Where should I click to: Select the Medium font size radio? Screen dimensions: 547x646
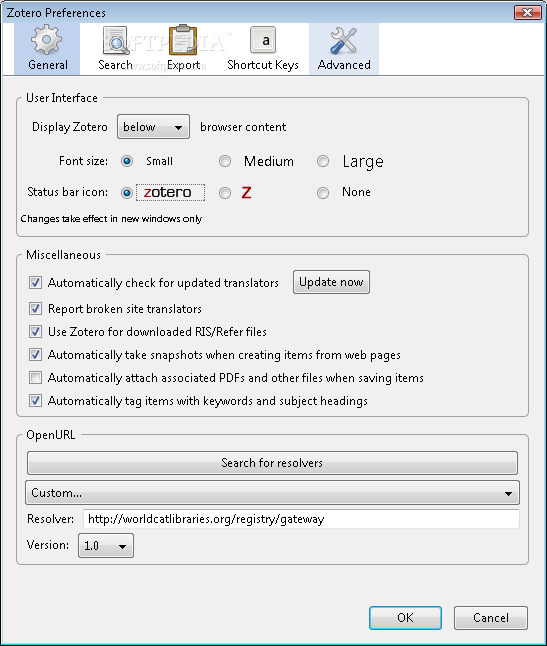225,161
